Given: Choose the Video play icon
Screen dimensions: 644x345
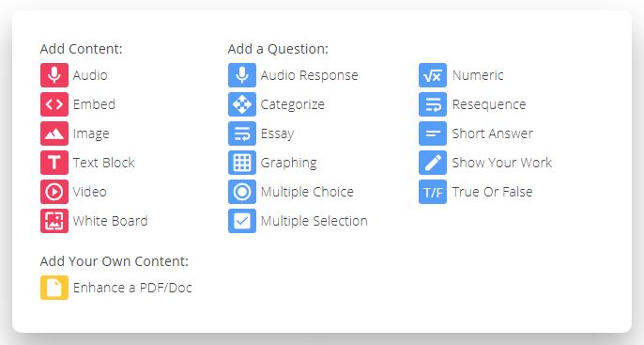Looking at the screenshot, I should [x=54, y=192].
